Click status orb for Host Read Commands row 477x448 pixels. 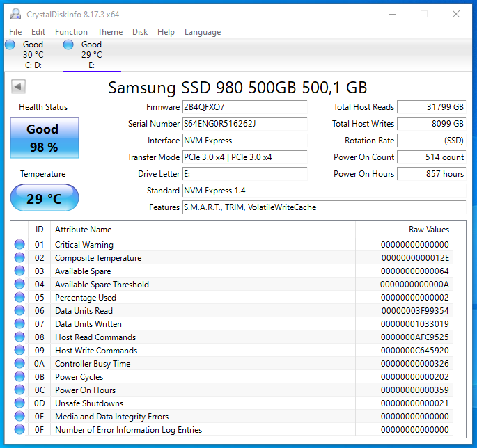[x=19, y=337]
